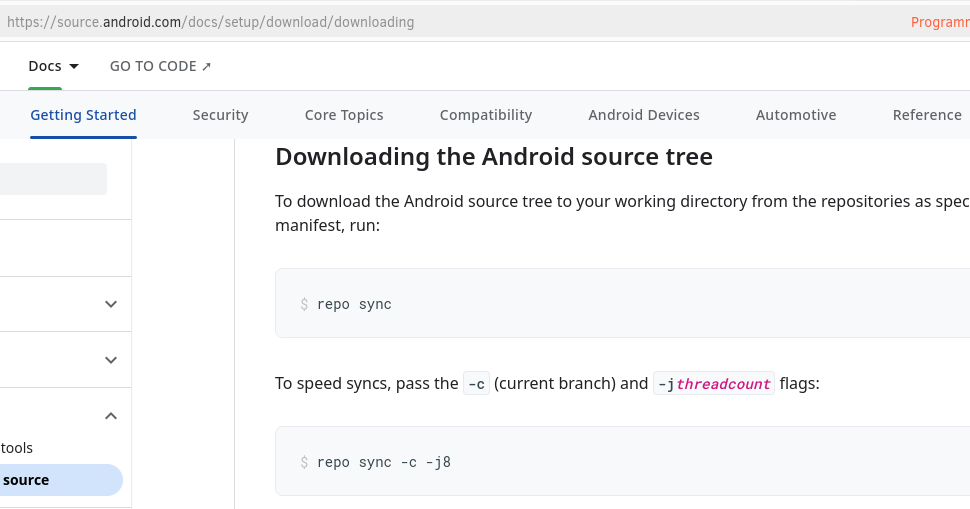
Task: Open the sidebar item ending in "tools"
Action: pyautogui.click(x=17, y=448)
